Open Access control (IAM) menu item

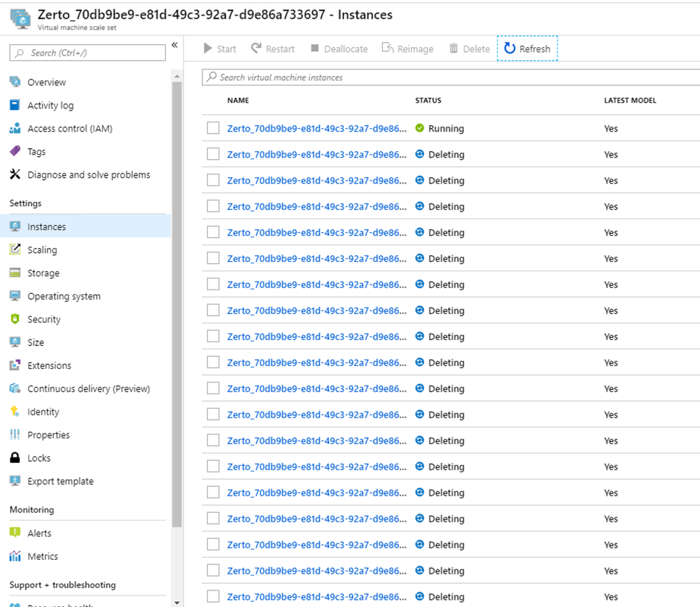point(69,129)
